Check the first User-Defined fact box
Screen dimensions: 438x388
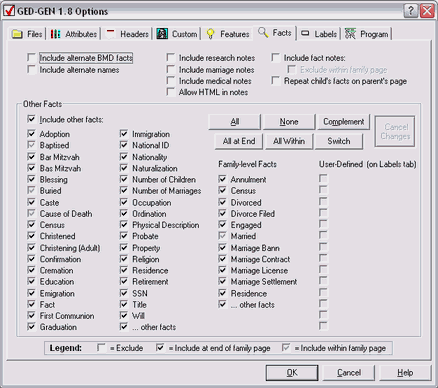tap(323, 178)
